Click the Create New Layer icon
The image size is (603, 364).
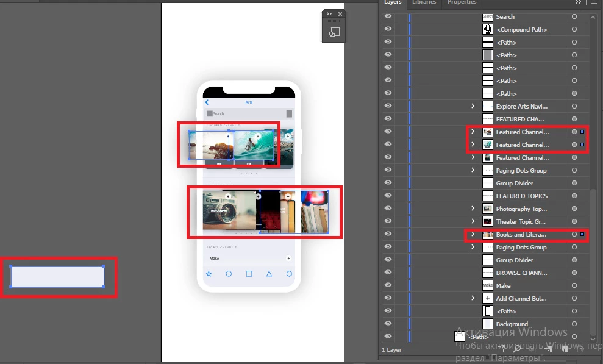[565, 349]
